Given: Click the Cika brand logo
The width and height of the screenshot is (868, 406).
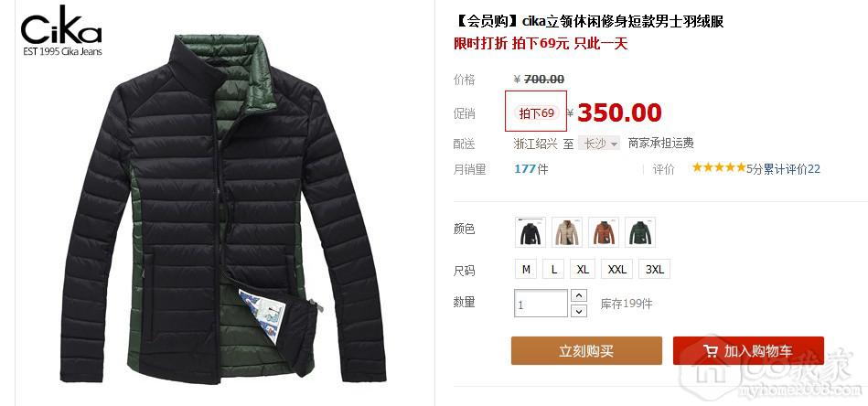Looking at the screenshot, I should click(x=61, y=30).
